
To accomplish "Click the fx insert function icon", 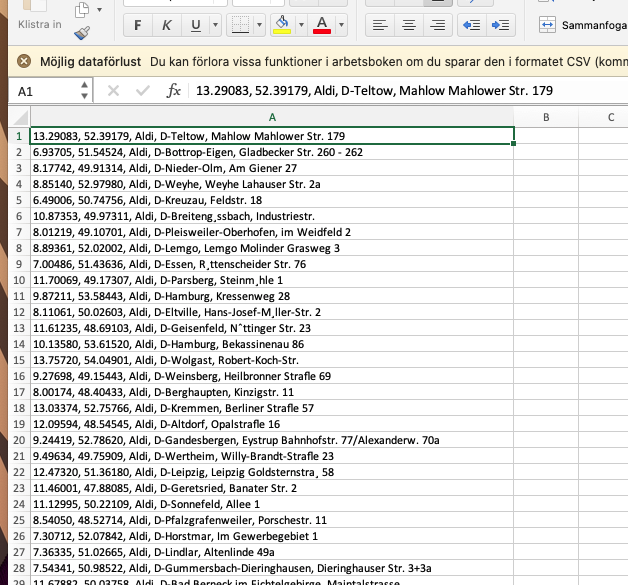I will pos(173,91).
